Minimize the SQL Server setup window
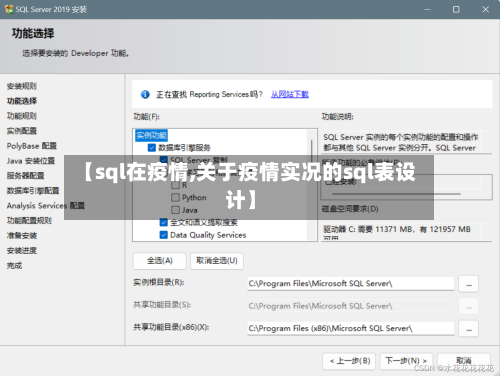 click(427, 9)
